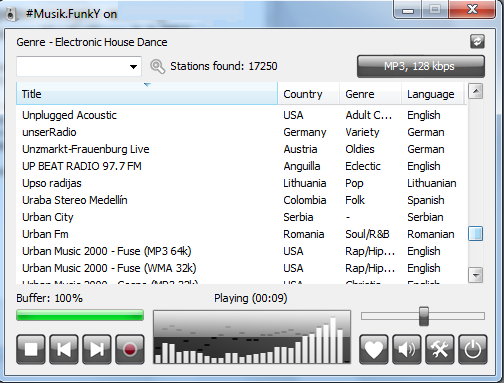Click the Colombia country cell
This screenshot has height=383, width=504.
coord(305,200)
